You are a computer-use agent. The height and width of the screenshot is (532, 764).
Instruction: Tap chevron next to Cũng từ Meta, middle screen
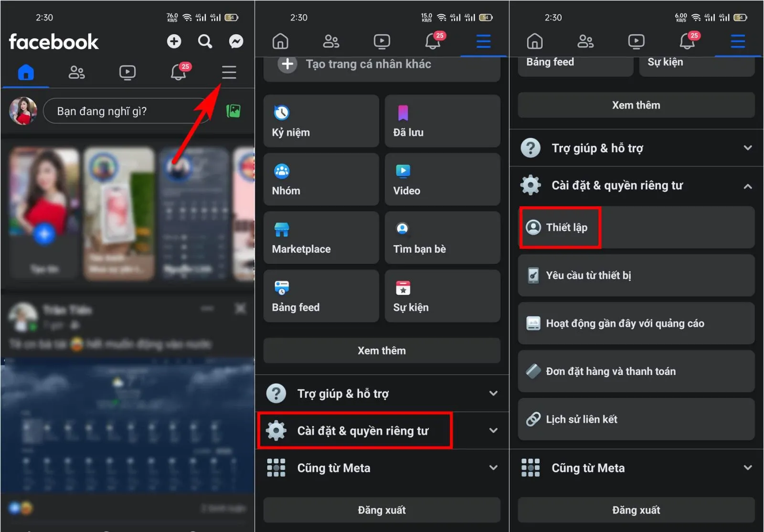pyautogui.click(x=494, y=468)
